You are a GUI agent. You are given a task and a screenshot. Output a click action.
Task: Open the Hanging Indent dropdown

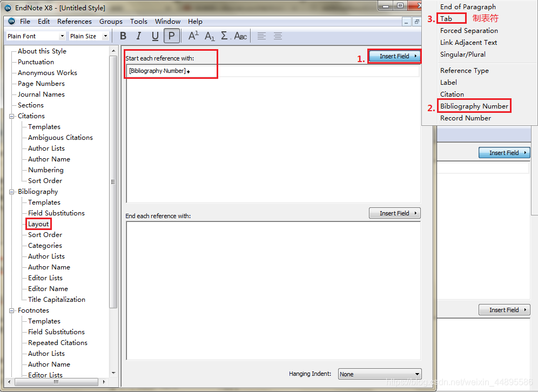[x=380, y=374]
